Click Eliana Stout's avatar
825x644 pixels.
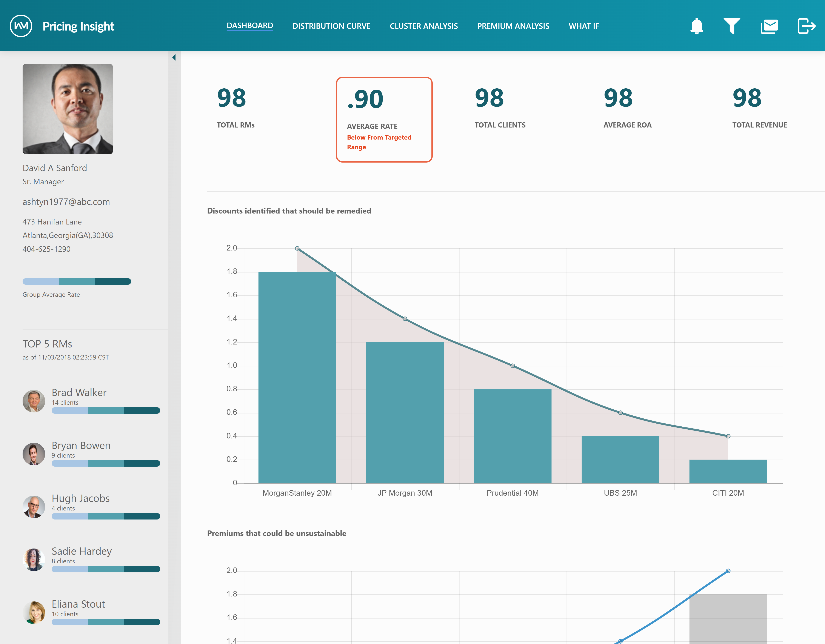click(x=34, y=612)
